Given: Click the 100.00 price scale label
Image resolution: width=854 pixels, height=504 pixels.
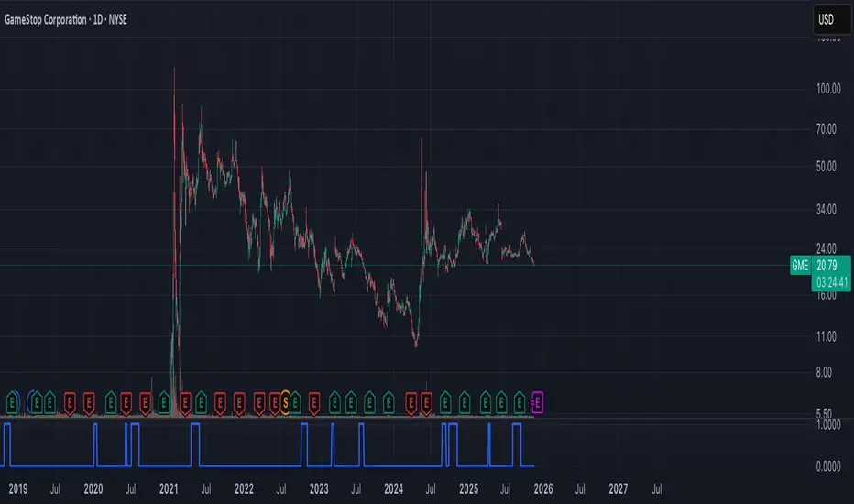Looking at the screenshot, I should (x=828, y=89).
